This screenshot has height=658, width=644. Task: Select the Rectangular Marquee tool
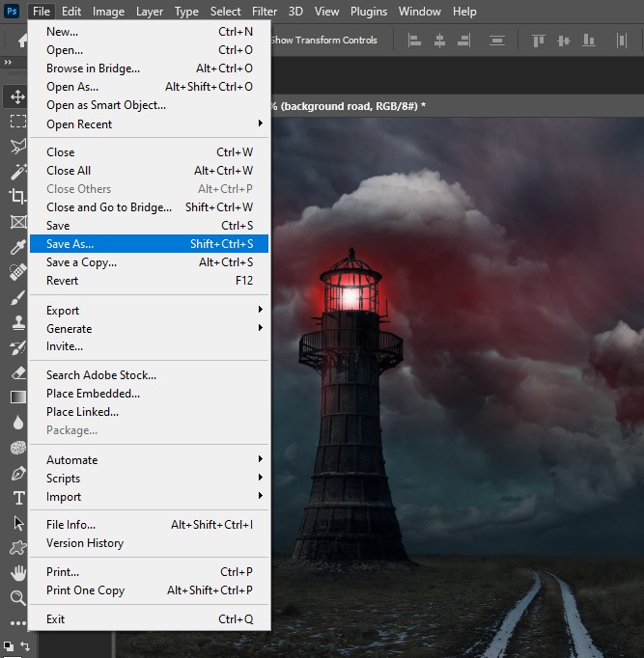pyautogui.click(x=17, y=122)
